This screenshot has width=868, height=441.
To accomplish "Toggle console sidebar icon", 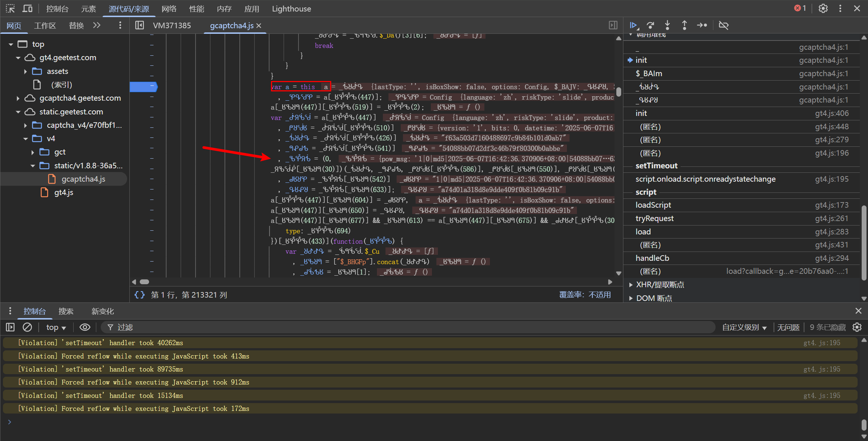I will (10, 327).
